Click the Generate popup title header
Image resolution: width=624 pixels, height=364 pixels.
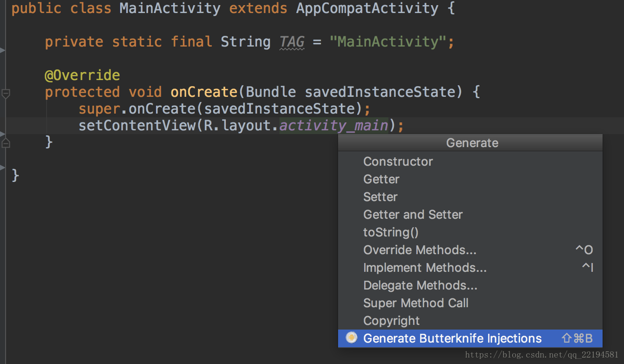point(472,143)
